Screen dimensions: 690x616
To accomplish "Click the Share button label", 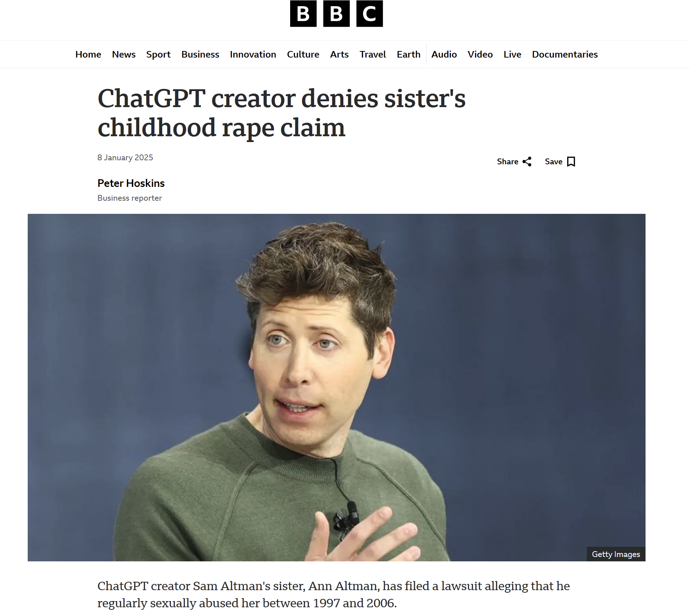I will [x=507, y=161].
